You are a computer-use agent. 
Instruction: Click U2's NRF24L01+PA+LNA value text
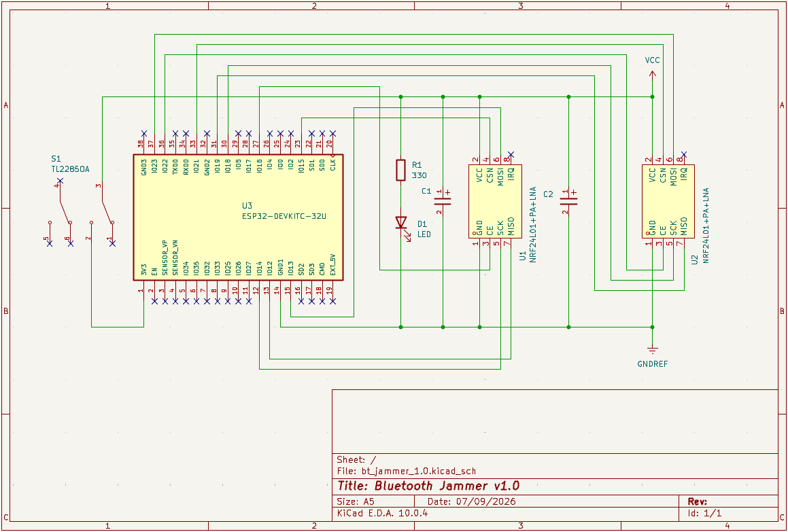point(706,226)
